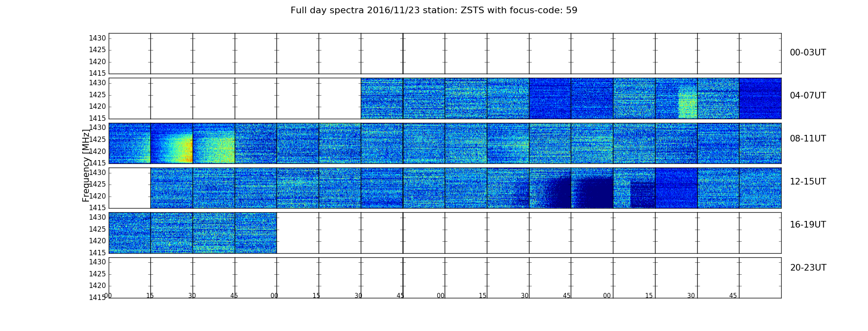Screen dimensions: 868x331
Task: Click the "08-11UT" row label
Action: tap(808, 139)
